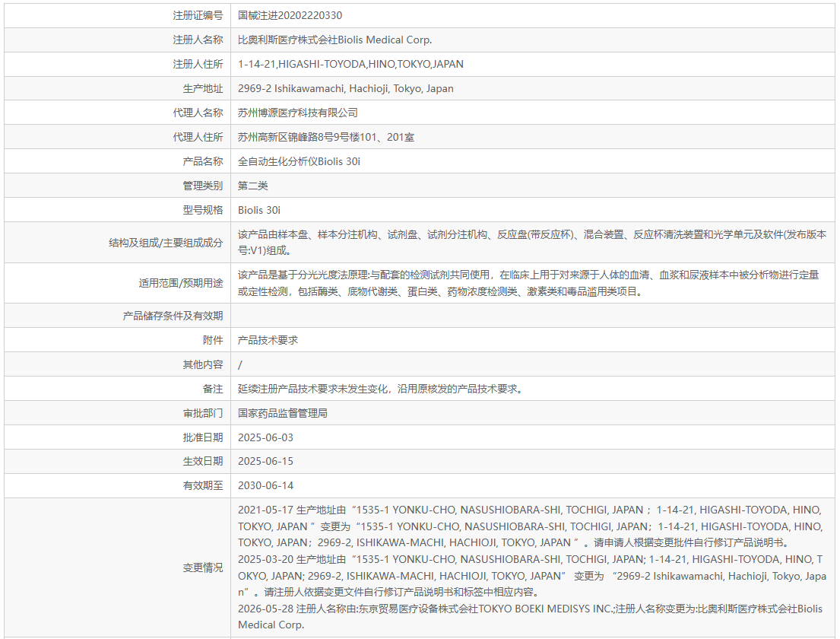840x639 pixels.
Task: Click the 生效日期 label
Action: coord(202,461)
